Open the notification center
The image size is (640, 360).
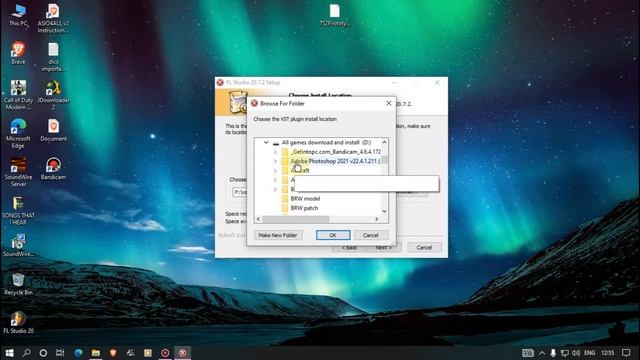click(x=626, y=353)
